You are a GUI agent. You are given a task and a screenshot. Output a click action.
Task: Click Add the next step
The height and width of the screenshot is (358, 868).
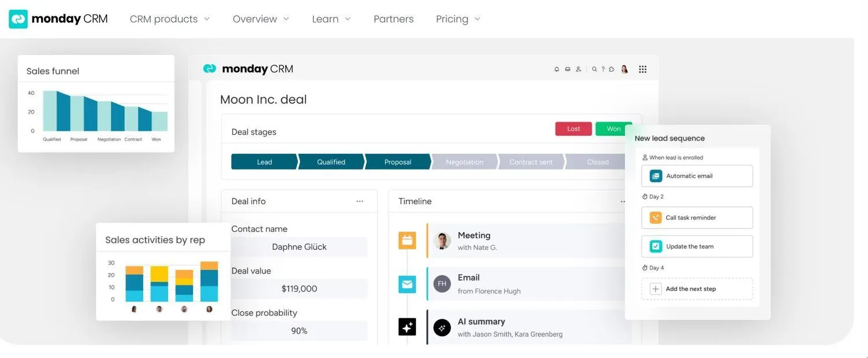(x=697, y=289)
